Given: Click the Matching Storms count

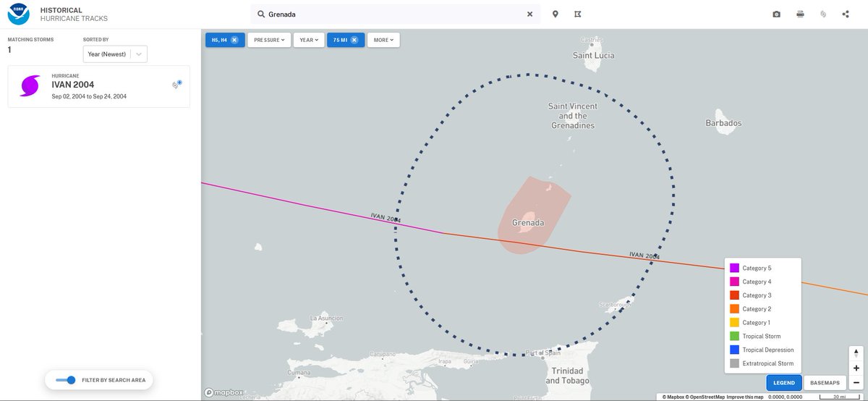Looking at the screenshot, I should pos(9,50).
